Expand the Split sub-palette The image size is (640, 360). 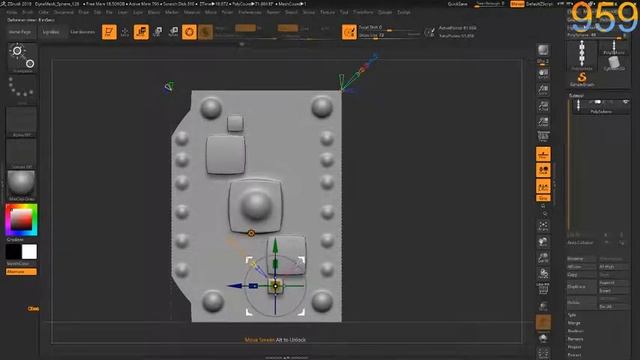(x=572, y=315)
